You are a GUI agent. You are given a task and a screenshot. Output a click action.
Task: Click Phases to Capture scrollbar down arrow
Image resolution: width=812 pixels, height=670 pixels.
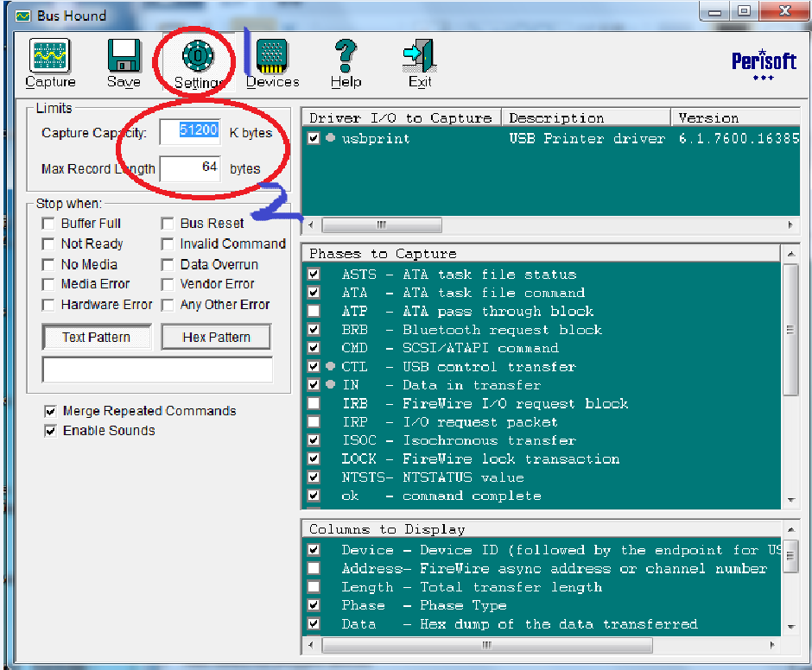[x=790, y=500]
